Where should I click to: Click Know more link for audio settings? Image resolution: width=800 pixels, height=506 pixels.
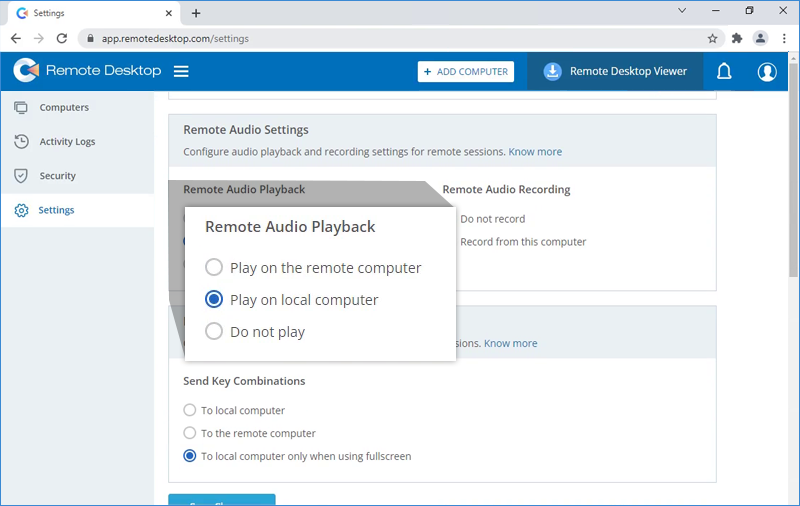coord(535,152)
